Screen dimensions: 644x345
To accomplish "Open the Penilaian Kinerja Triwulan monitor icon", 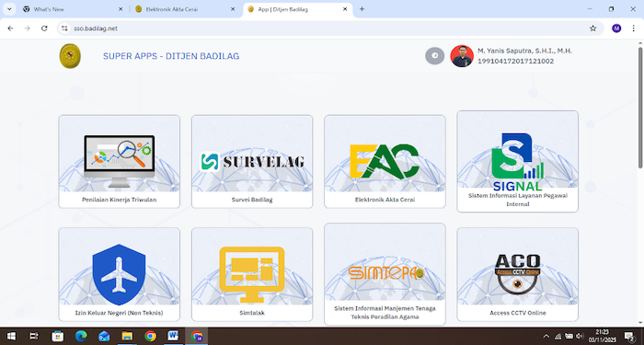I will [x=119, y=161].
